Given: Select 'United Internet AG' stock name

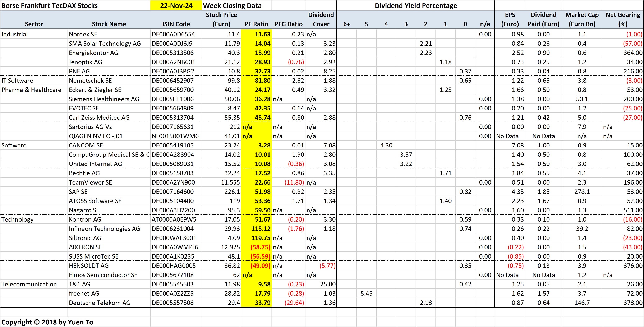Looking at the screenshot, I should (x=96, y=164).
